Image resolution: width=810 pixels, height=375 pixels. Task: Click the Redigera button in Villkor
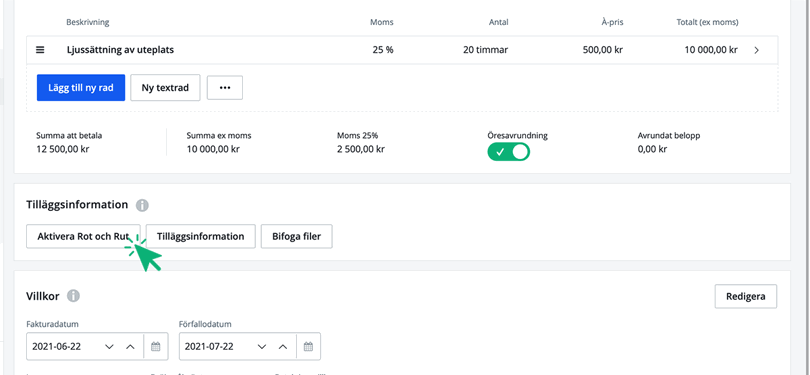click(x=746, y=296)
